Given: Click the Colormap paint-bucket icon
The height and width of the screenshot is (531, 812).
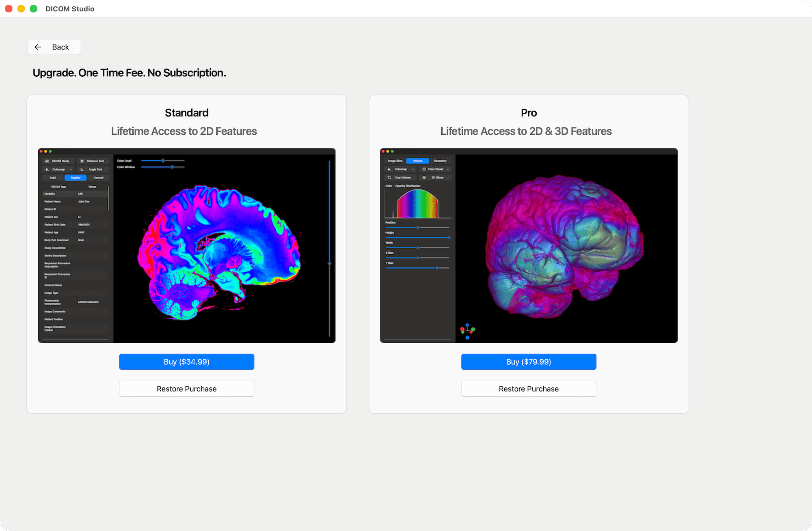Looking at the screenshot, I should tap(48, 170).
